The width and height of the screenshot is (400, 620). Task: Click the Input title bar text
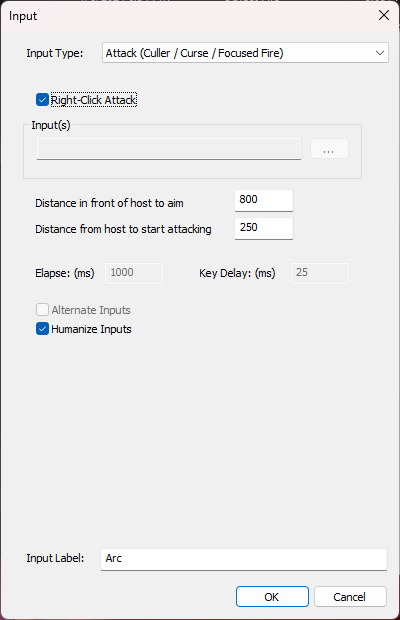coord(23,16)
